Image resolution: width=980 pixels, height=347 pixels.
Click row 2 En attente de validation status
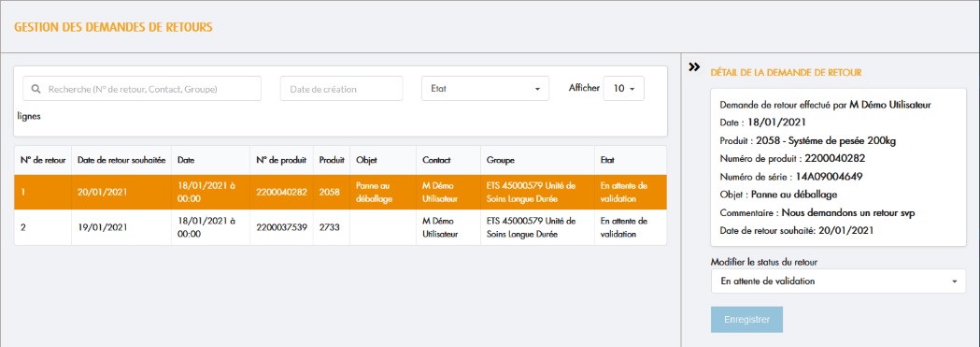pos(631,227)
